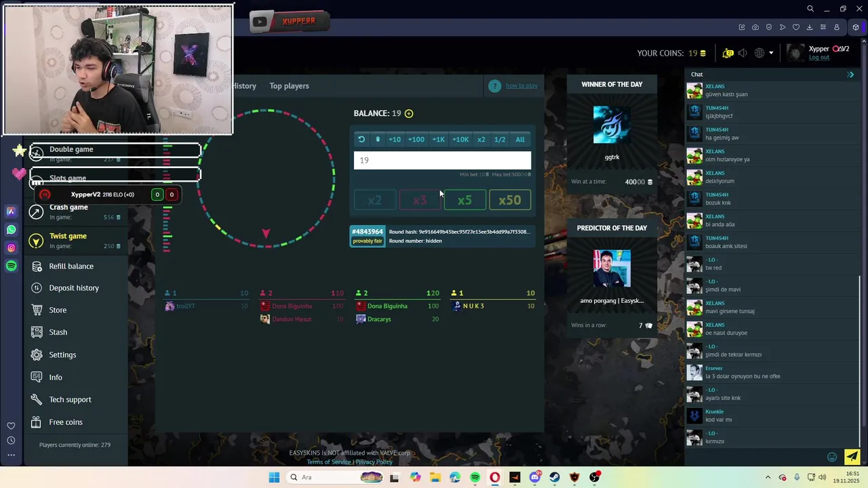Open the Stash safe icon

[37, 332]
